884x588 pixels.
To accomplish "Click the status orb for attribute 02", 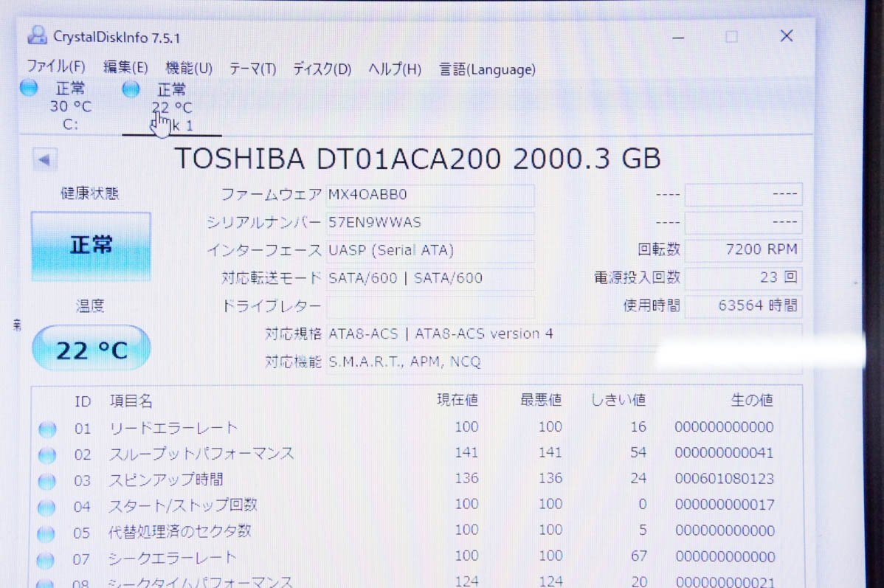I will pyautogui.click(x=46, y=455).
